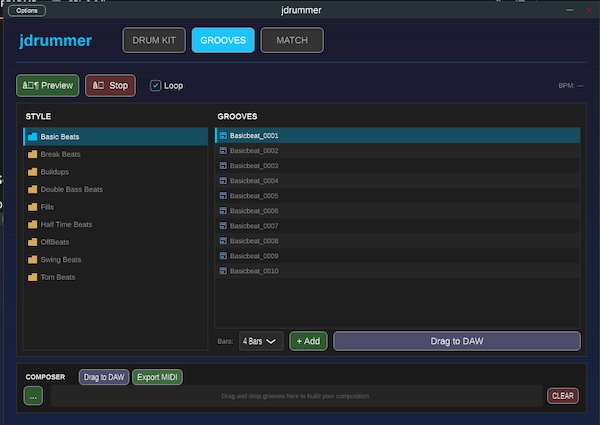Clear the composition with CLEAR

pos(562,396)
